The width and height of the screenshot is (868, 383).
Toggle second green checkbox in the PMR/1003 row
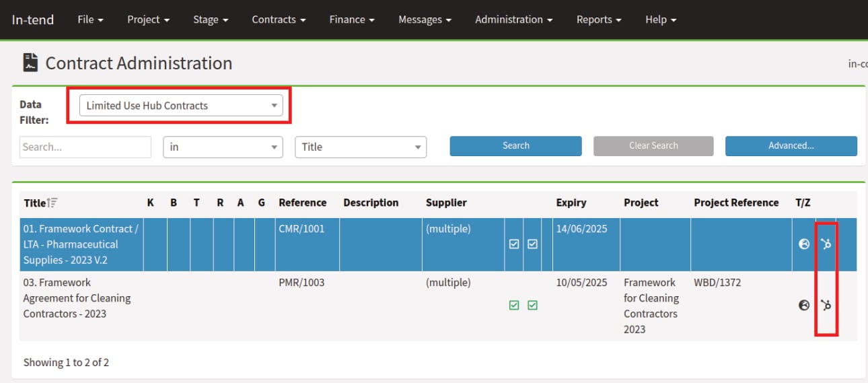(x=532, y=305)
